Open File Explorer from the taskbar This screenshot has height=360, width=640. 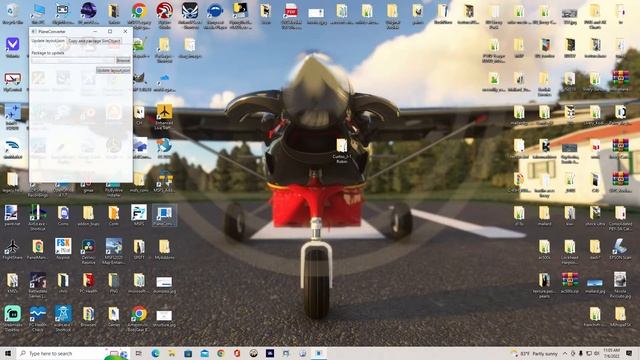(172, 353)
